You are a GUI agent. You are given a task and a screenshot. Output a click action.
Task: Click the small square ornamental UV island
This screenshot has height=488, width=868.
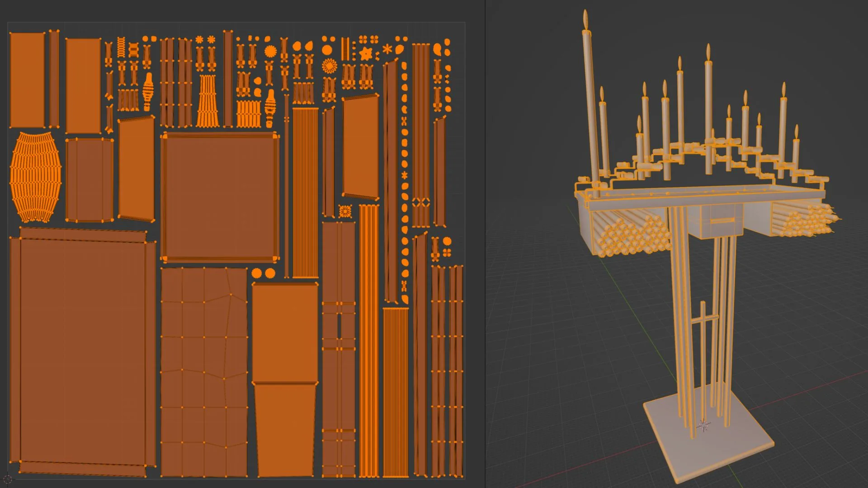click(x=345, y=211)
